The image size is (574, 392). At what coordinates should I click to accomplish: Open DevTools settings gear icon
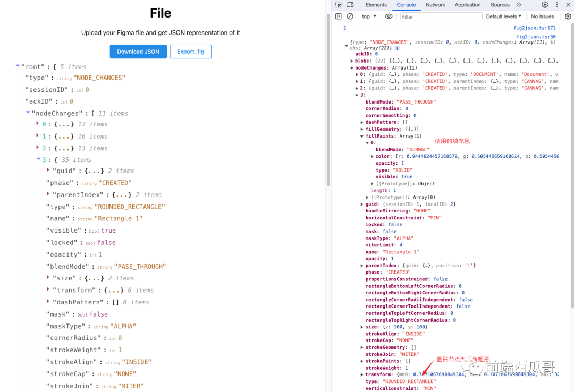[545, 5]
